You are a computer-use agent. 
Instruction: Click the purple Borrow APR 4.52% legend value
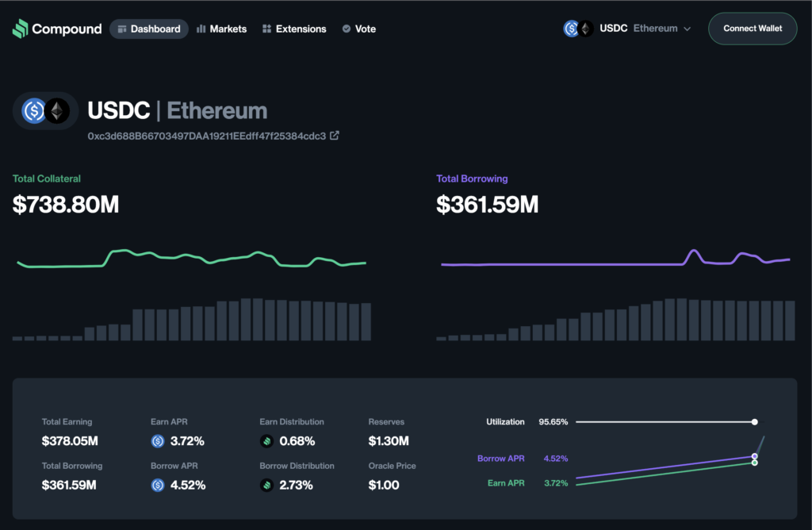point(556,459)
